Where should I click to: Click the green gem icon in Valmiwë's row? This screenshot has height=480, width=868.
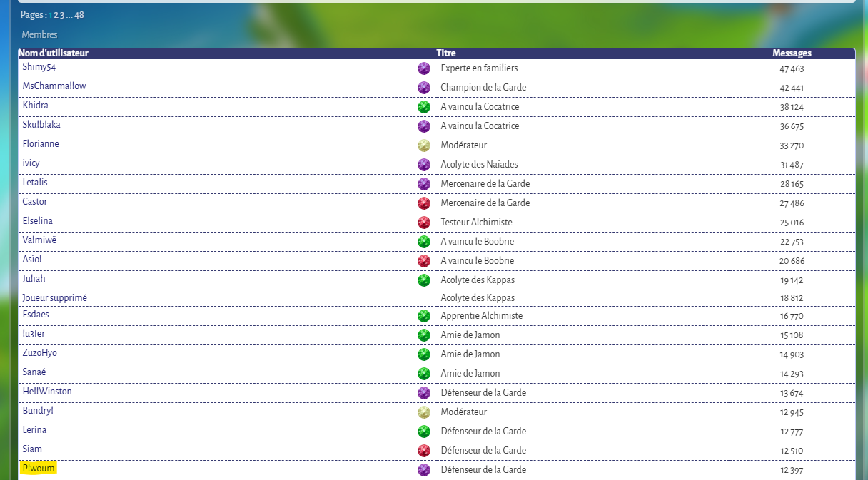pos(424,242)
